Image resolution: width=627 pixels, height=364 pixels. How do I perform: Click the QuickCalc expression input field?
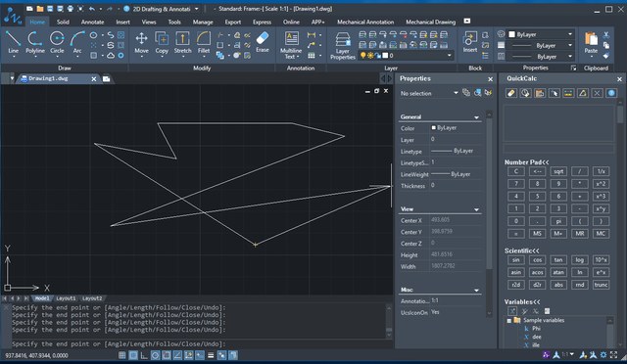click(x=558, y=148)
